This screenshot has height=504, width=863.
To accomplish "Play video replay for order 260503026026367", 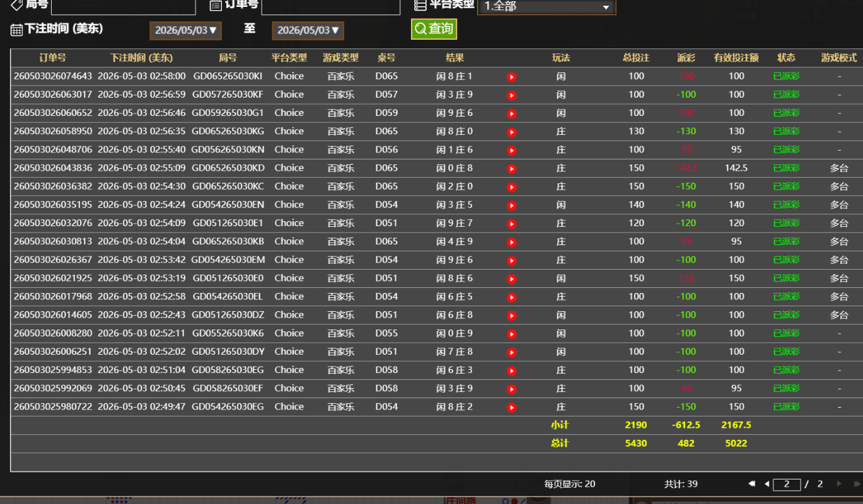I will (511, 260).
